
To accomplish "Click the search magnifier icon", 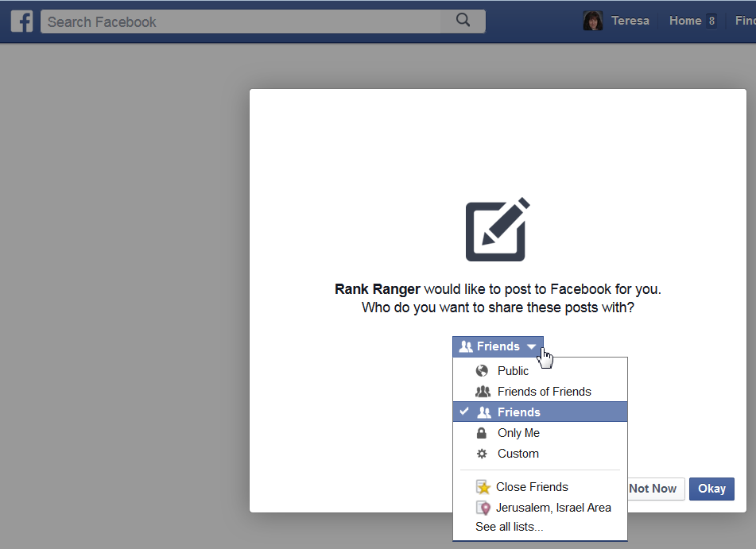I will tap(463, 20).
